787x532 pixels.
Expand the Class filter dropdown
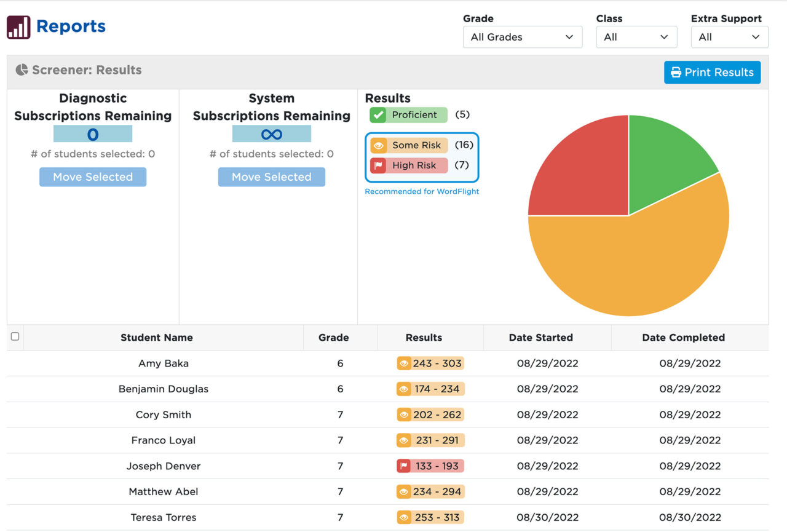[636, 37]
